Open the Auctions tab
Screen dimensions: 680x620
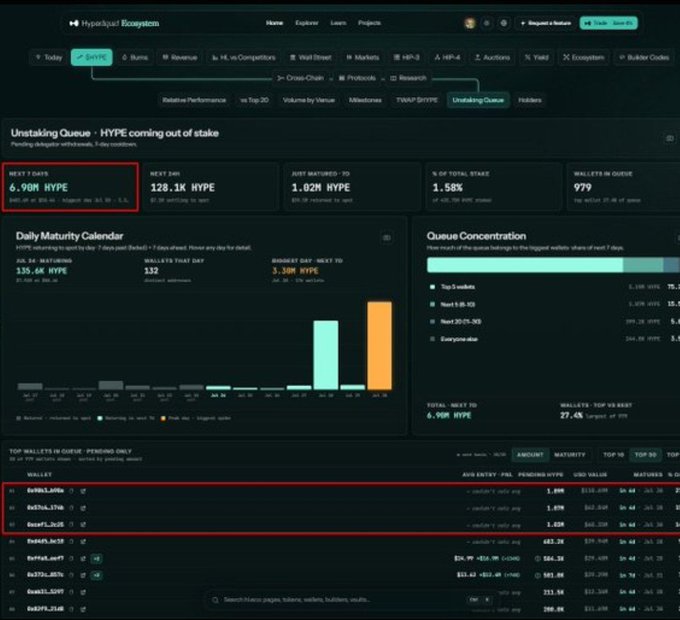click(x=492, y=57)
